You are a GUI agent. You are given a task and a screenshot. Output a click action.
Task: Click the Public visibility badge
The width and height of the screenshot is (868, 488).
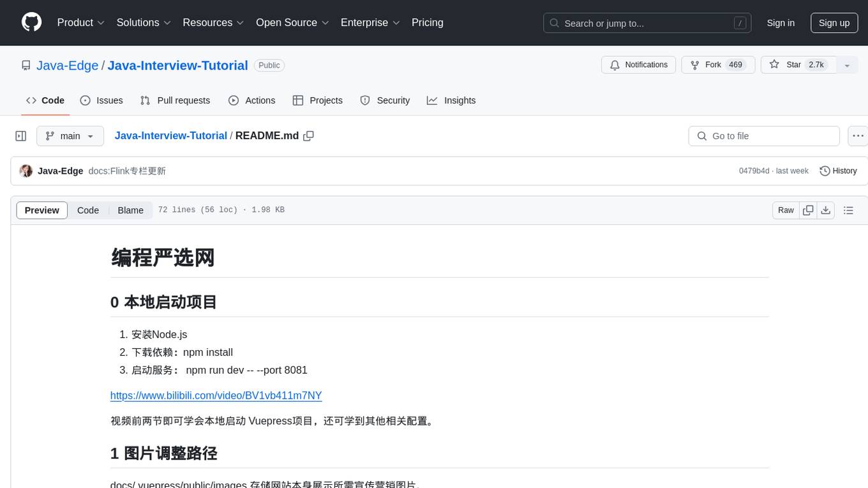pyautogui.click(x=269, y=65)
